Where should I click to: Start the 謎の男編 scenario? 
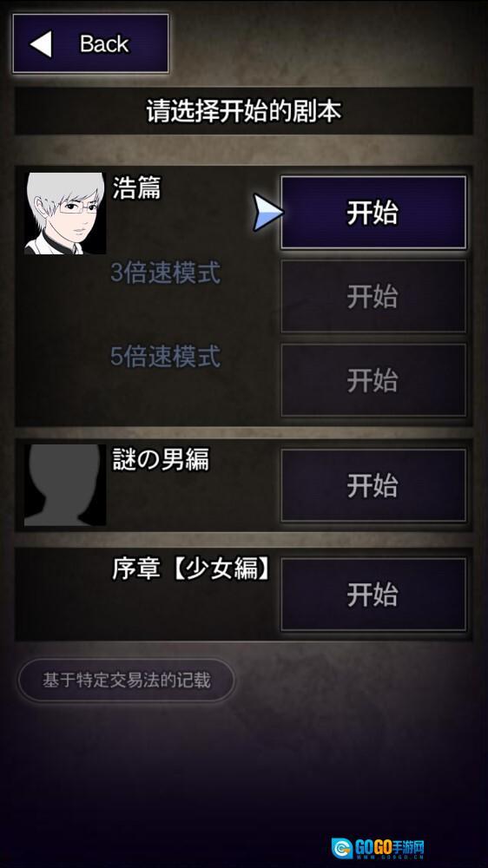tap(373, 485)
